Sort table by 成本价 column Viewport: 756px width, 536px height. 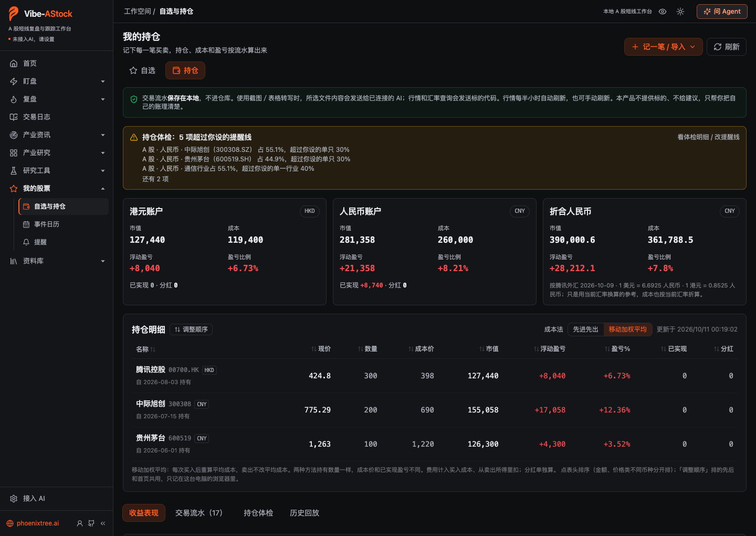click(x=421, y=349)
